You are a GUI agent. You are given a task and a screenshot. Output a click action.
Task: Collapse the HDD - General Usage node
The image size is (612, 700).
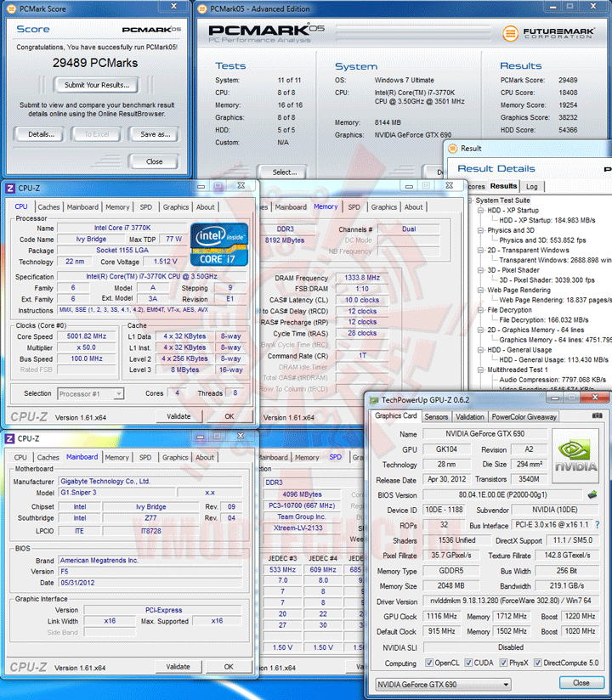point(480,350)
